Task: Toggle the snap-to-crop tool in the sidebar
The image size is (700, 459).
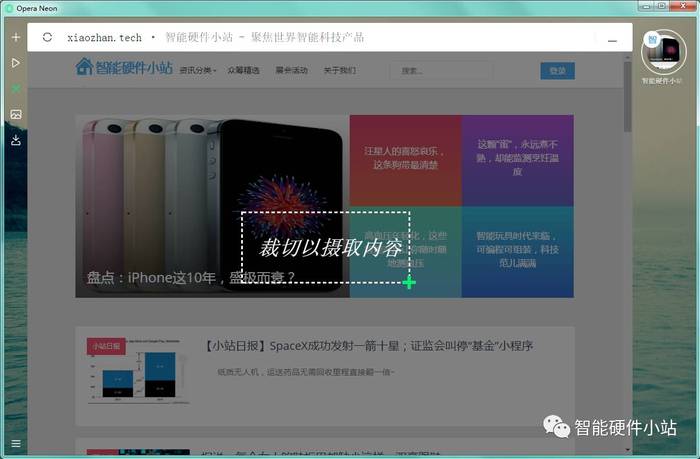Action: tap(16, 88)
